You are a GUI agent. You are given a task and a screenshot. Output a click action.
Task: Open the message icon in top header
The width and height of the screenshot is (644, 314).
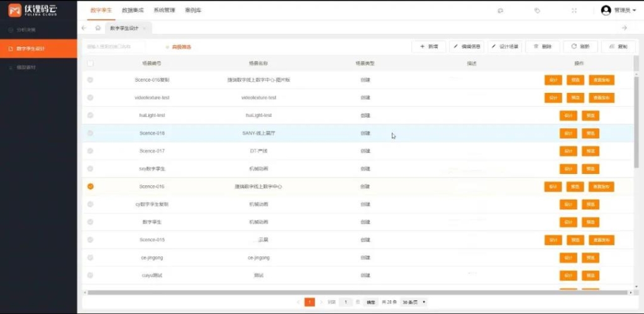(x=501, y=11)
